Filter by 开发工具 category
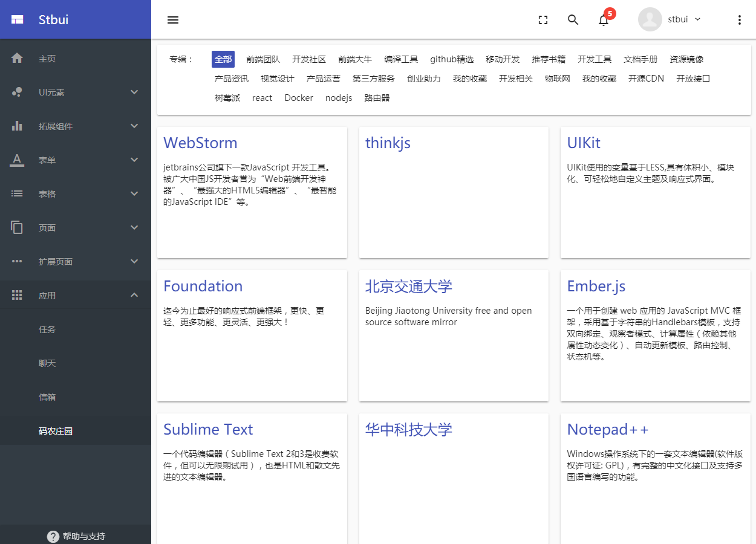This screenshot has width=756, height=544. 595,59
